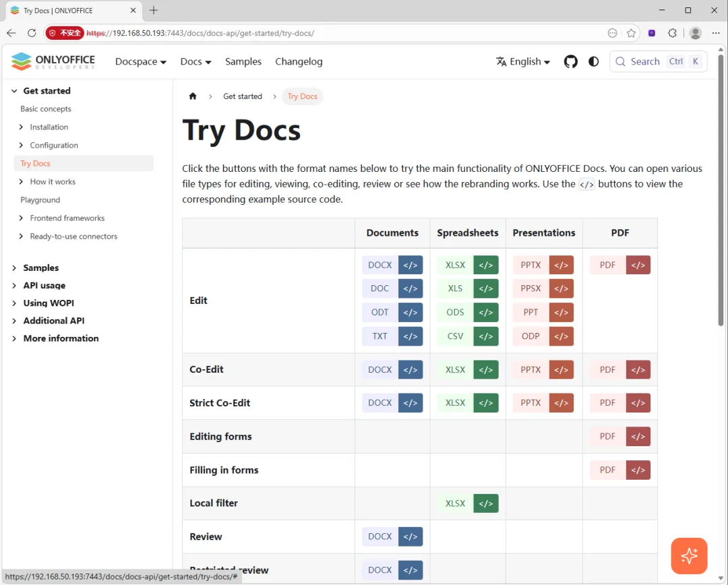728x585 pixels.
Task: Expand the Additional API category
Action: [14, 321]
